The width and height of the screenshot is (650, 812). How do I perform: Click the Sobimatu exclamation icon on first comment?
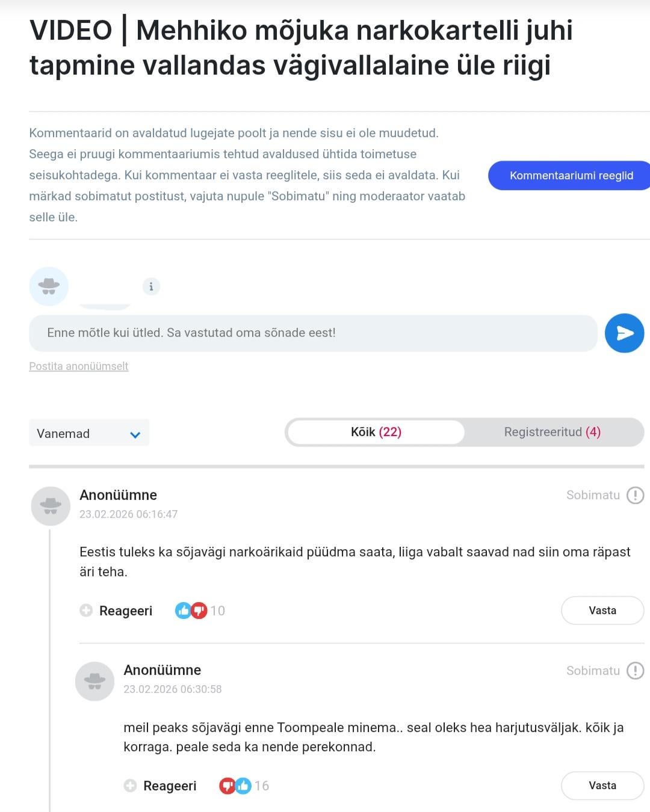[x=635, y=495]
